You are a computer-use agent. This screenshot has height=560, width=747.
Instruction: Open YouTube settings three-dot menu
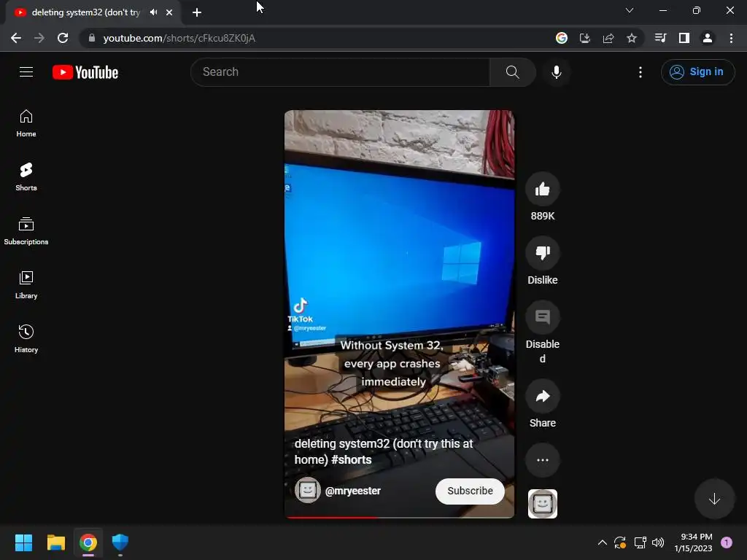pos(640,72)
